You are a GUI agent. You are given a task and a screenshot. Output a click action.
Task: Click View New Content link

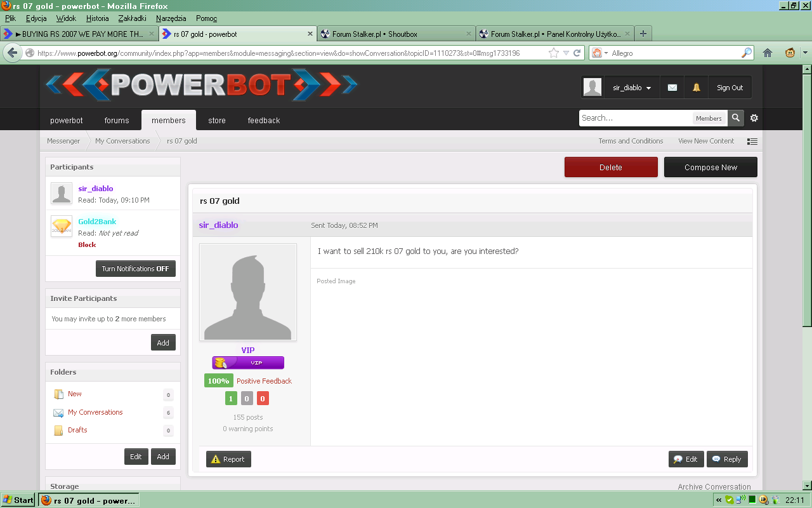point(706,141)
